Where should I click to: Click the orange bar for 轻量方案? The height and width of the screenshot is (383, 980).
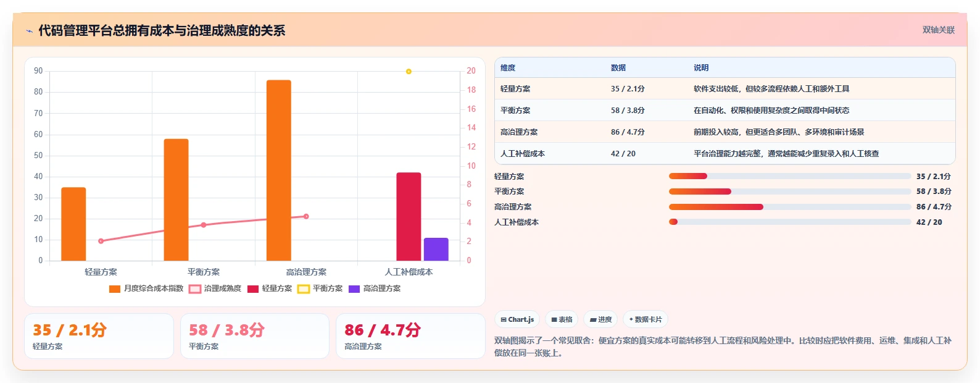73,224
